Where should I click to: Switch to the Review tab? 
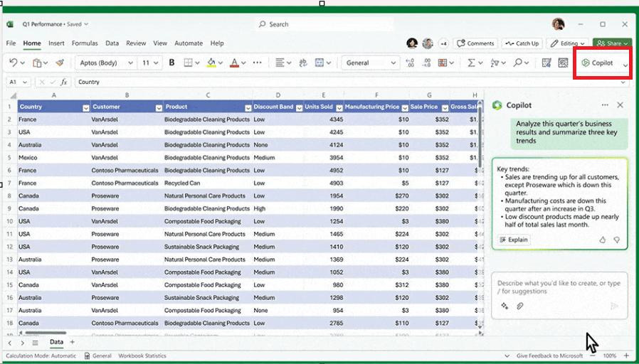coord(136,43)
